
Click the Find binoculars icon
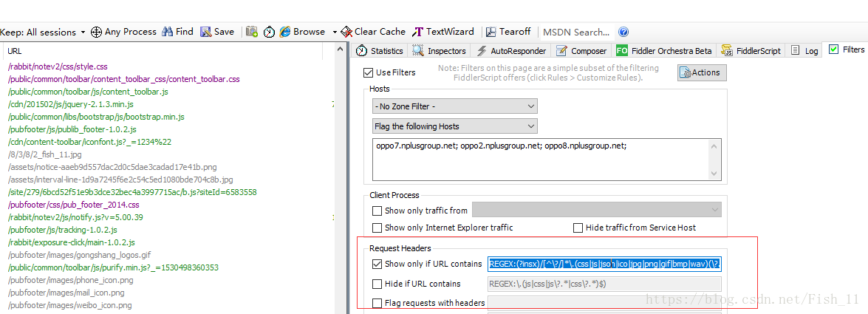click(x=168, y=32)
